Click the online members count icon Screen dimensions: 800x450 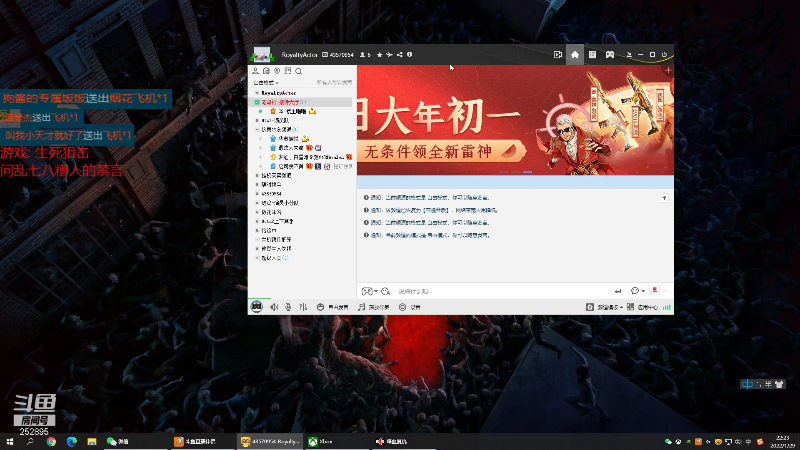tap(365, 55)
